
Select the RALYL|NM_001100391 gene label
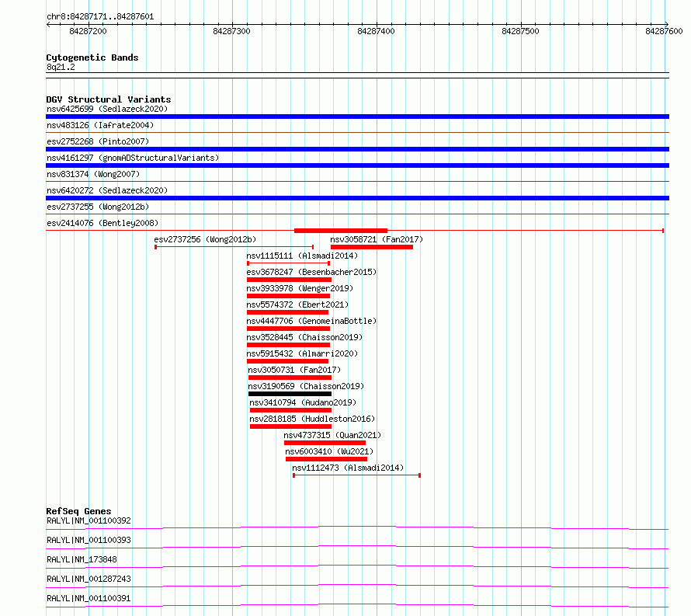click(89, 598)
